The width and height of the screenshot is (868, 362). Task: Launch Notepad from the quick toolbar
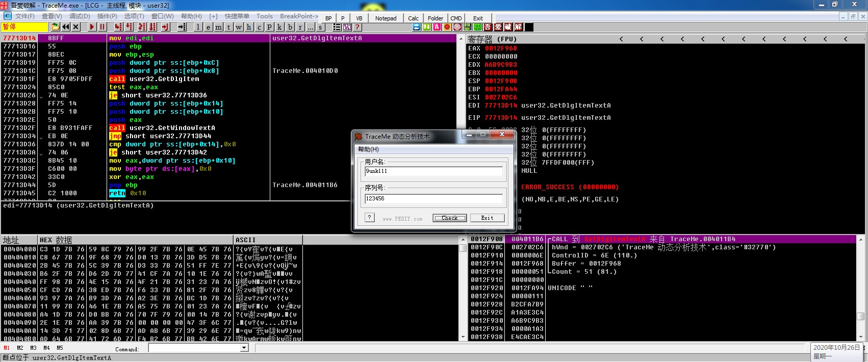point(386,18)
